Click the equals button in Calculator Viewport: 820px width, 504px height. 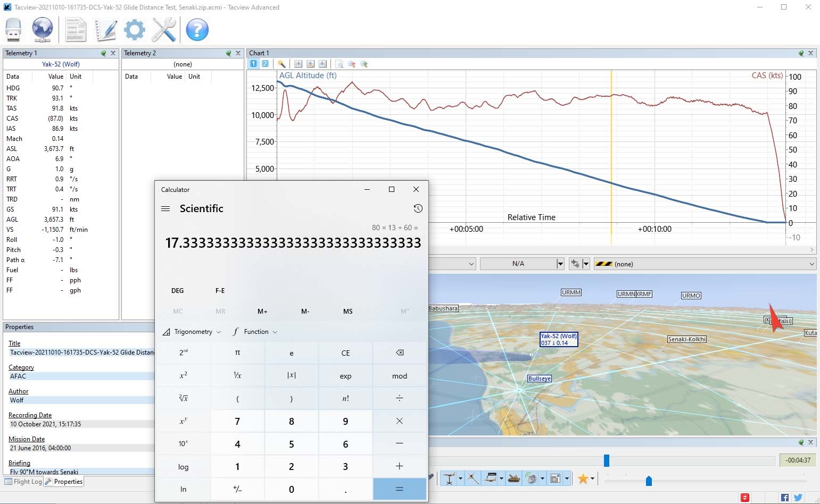pyautogui.click(x=400, y=489)
